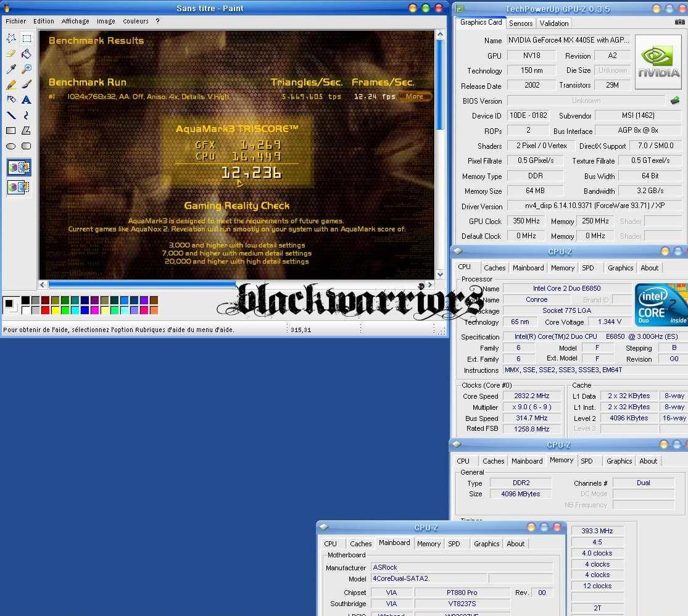Enable transparent selection option in Paint toolbox
This screenshot has height=616, width=688.
click(19, 188)
